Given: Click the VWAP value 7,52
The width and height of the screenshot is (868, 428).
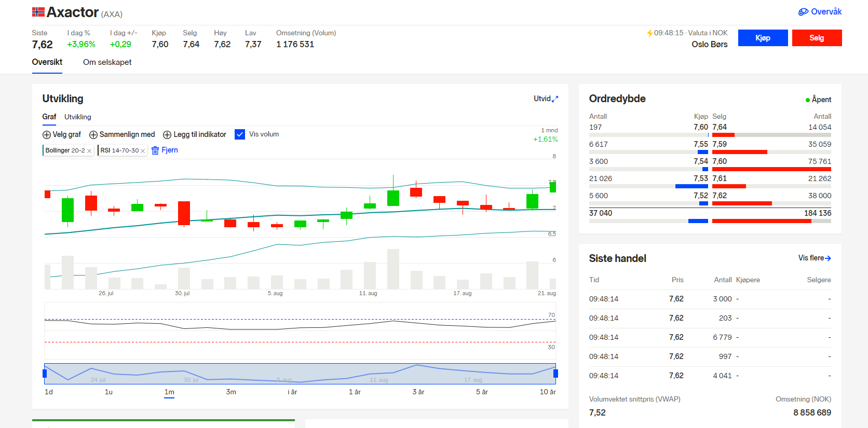Looking at the screenshot, I should [x=598, y=413].
